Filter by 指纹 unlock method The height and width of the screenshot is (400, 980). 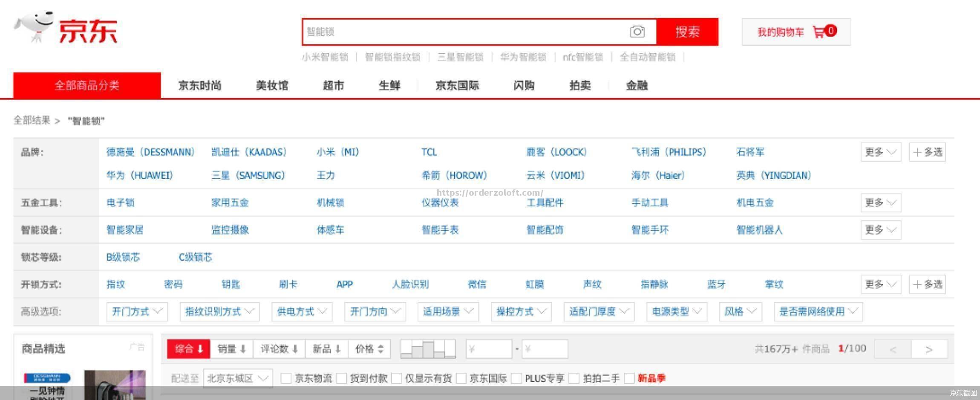(116, 284)
